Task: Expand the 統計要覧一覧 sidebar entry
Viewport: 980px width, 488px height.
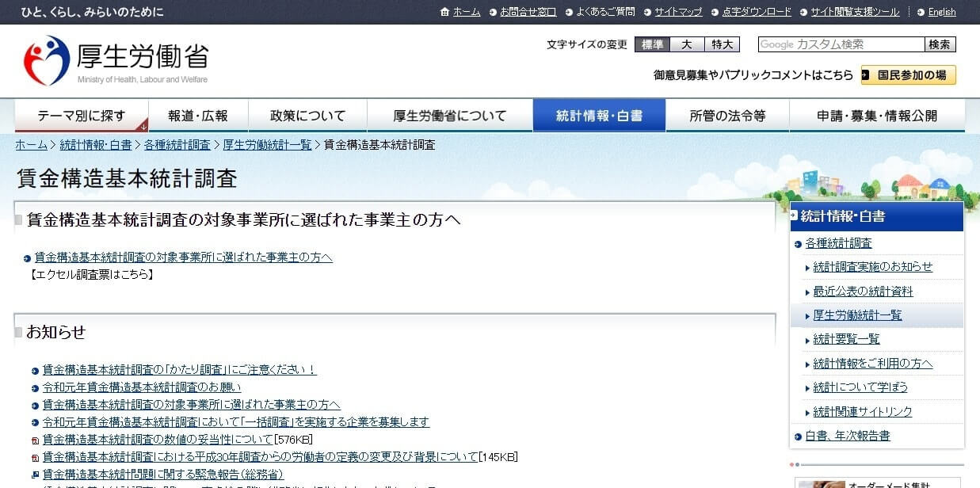Action: [x=845, y=339]
